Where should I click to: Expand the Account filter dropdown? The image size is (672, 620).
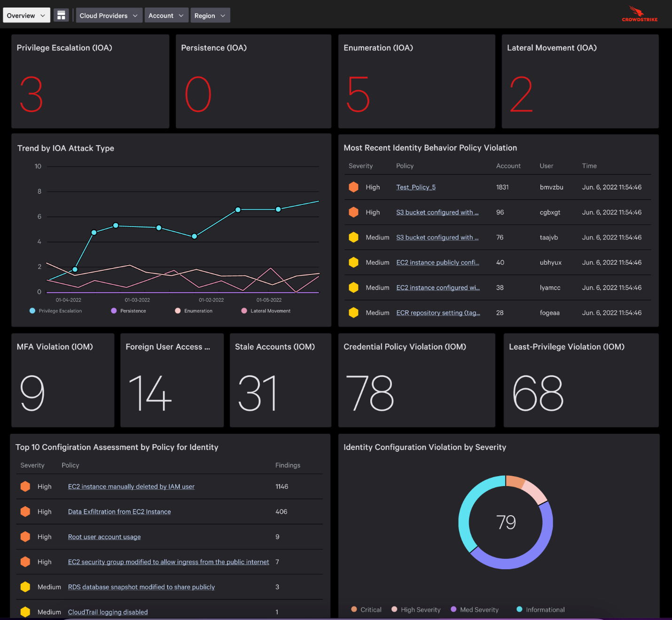click(166, 16)
